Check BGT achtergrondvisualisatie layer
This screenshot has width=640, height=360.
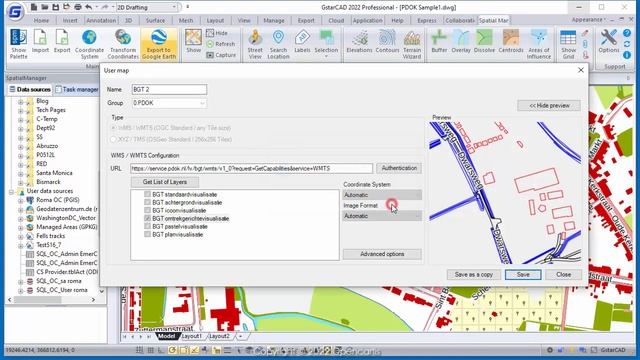coord(147,202)
